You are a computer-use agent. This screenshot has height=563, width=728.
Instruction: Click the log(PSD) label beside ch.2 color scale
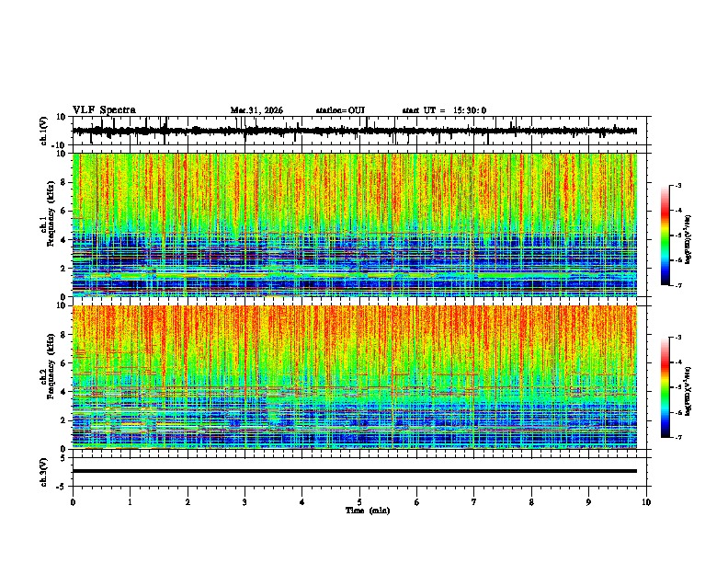click(x=688, y=391)
